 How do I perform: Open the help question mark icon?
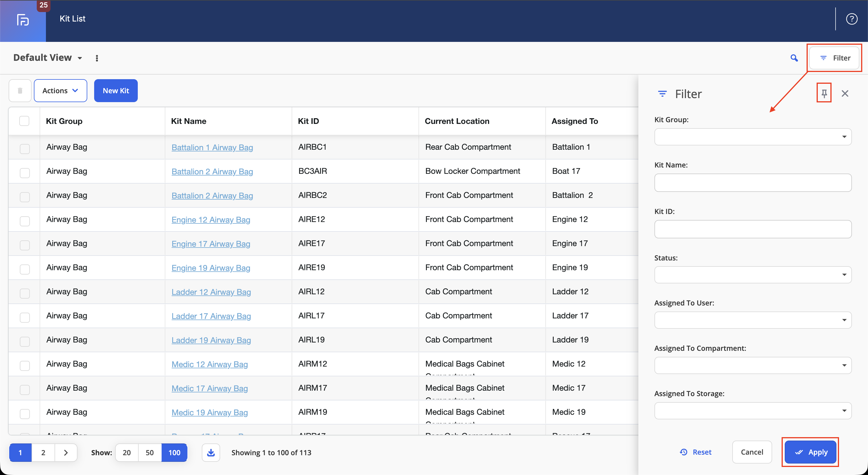tap(851, 19)
